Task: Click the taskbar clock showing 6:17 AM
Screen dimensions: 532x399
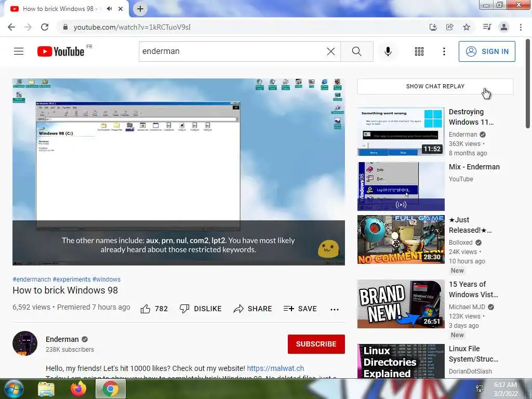Action: click(506, 389)
